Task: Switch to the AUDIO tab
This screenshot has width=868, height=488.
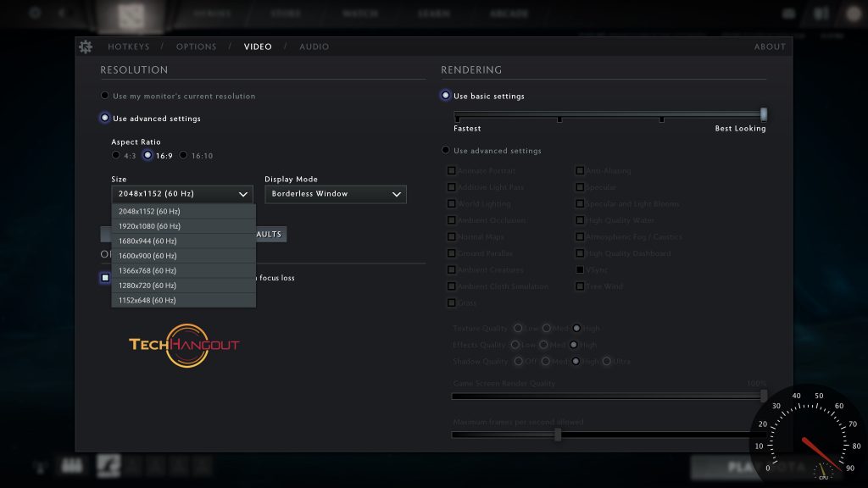Action: [x=314, y=47]
